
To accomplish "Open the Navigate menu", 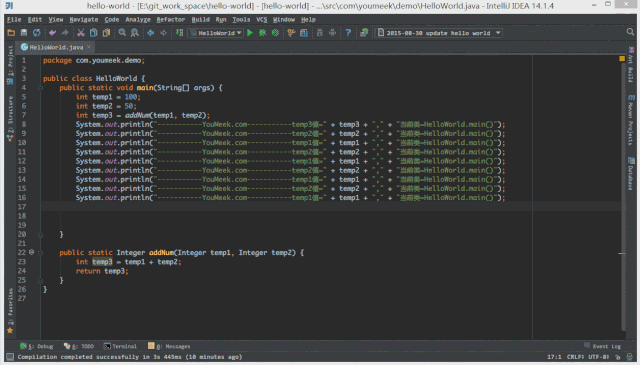I will coord(84,20).
